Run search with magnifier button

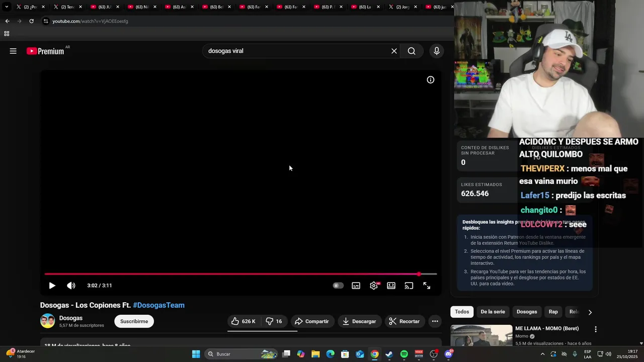click(412, 51)
